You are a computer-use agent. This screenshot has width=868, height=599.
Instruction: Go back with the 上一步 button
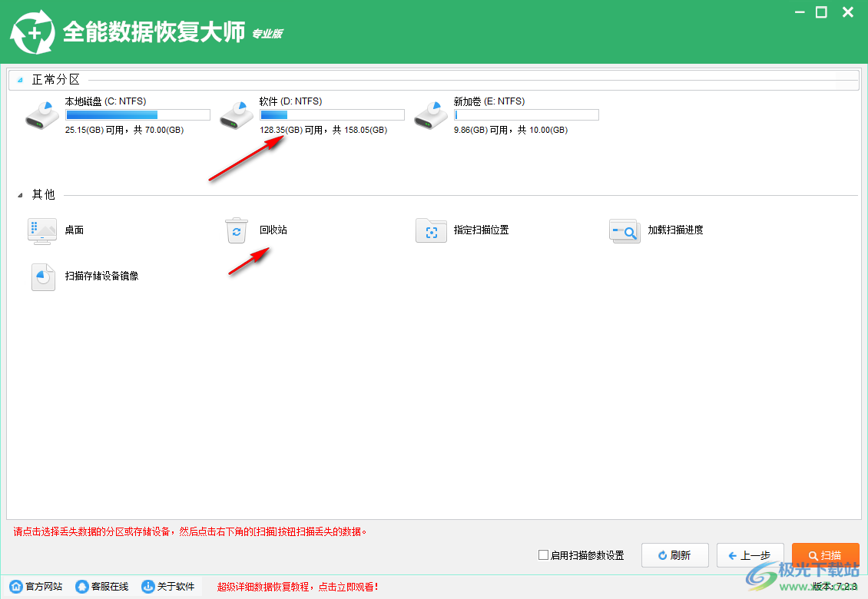(x=750, y=555)
